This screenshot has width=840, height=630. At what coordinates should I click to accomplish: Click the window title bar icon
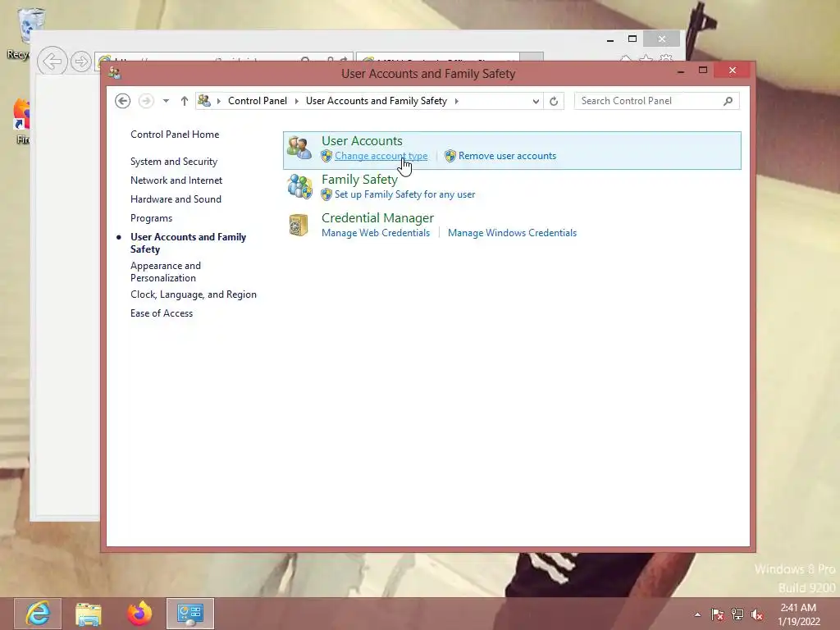115,73
